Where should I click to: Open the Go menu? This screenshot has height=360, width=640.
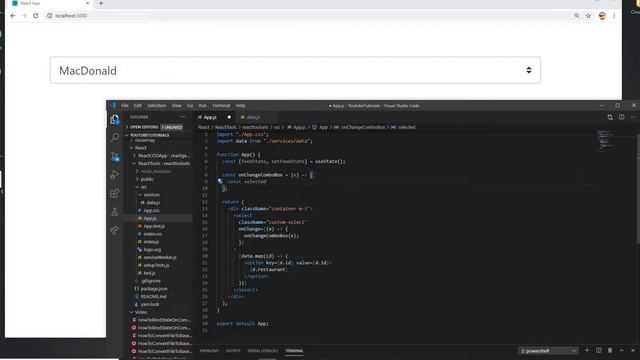[x=190, y=105]
